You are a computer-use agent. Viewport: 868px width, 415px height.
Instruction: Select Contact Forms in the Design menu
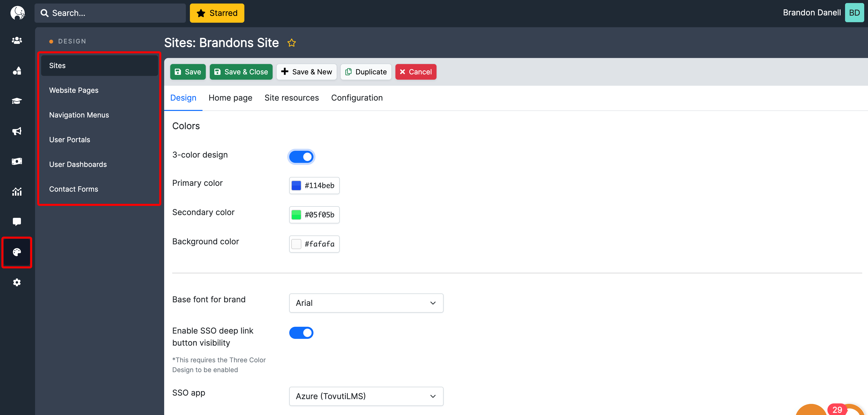click(99, 189)
